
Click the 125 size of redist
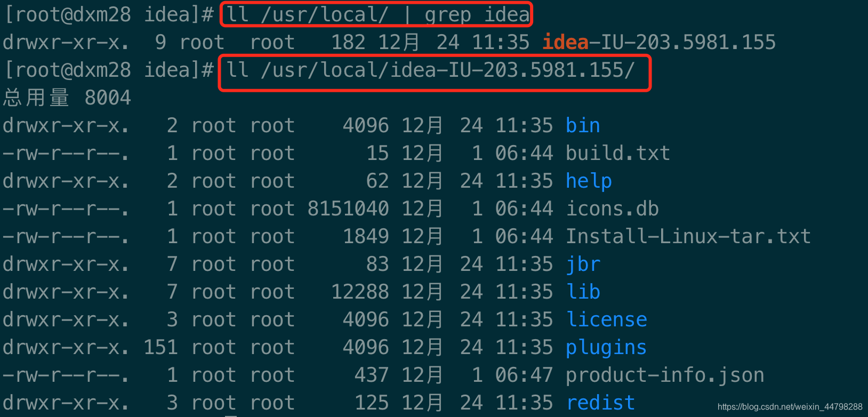click(x=372, y=403)
